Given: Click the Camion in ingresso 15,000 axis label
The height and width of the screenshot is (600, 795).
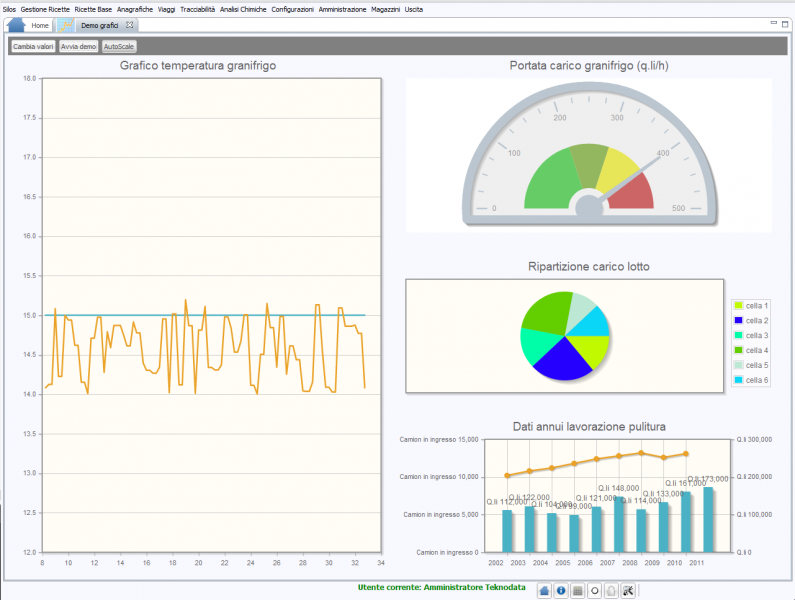Looking at the screenshot, I should 439,440.
